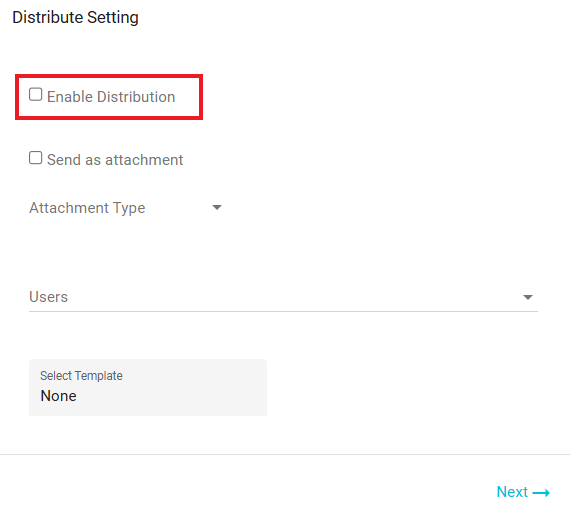Click the word attachment in Send label
The image size is (575, 509).
144,160
